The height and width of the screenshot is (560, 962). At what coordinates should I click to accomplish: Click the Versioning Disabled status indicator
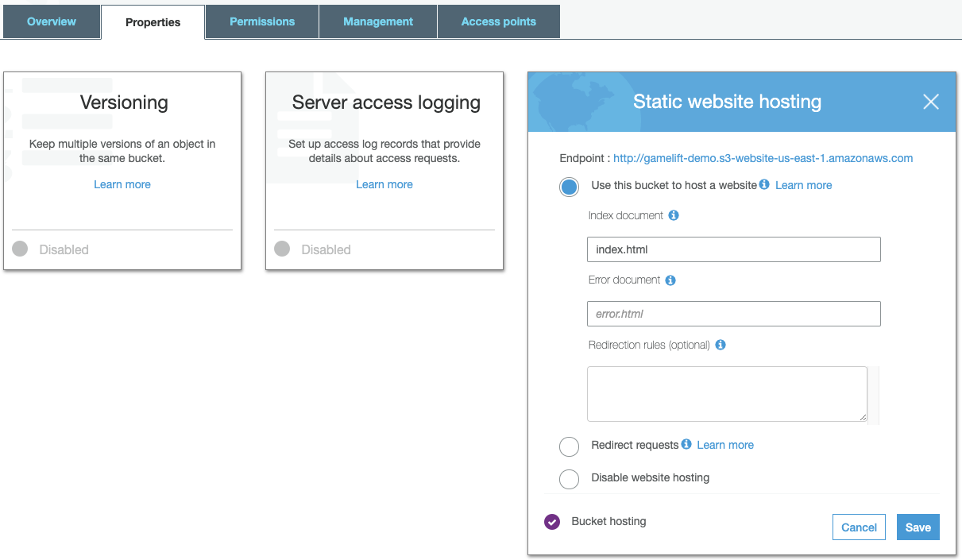(20, 249)
